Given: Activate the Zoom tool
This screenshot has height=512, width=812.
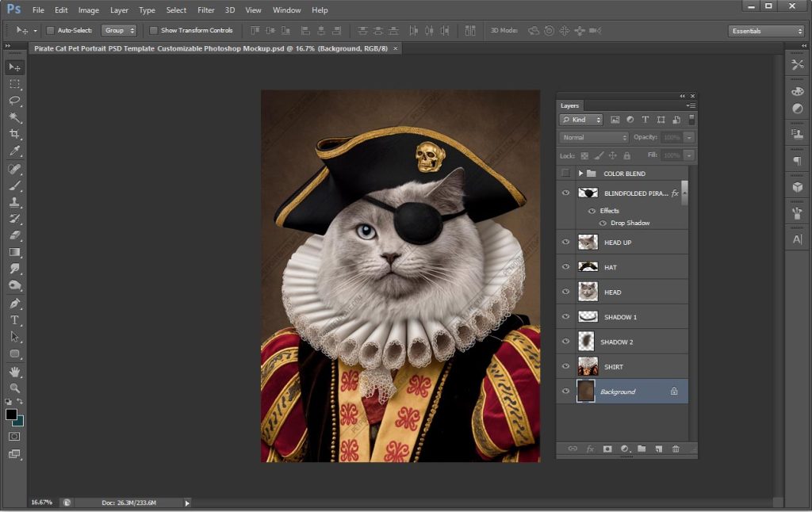Looking at the screenshot, I should point(14,388).
